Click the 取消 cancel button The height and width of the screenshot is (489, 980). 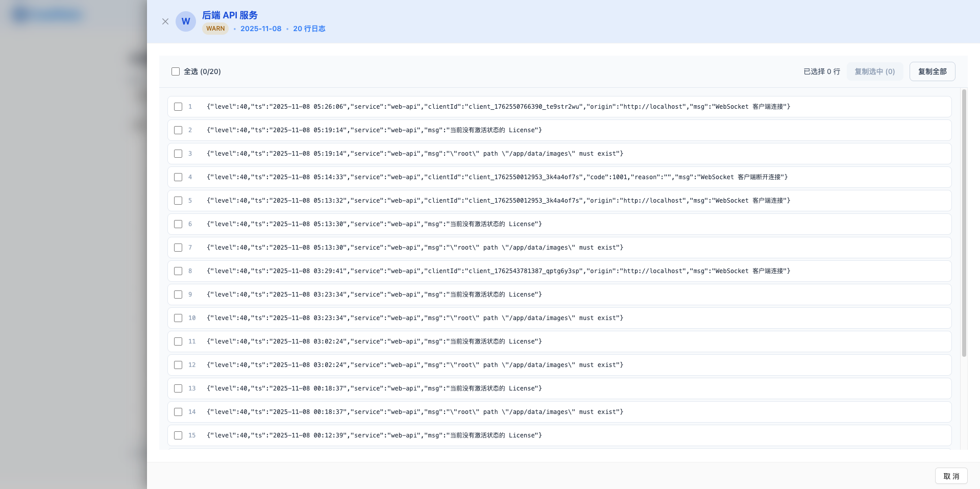(x=951, y=476)
